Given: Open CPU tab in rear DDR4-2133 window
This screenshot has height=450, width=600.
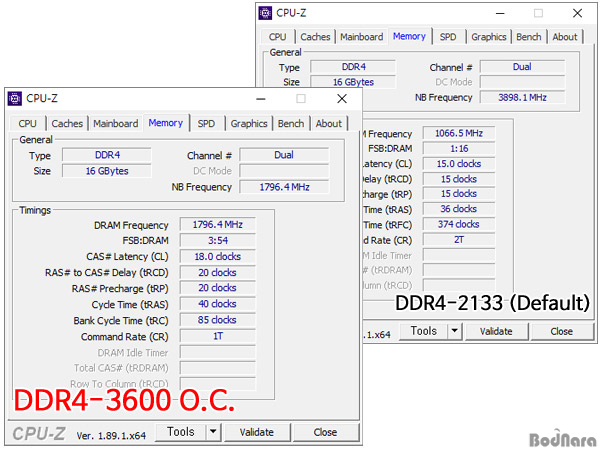Looking at the screenshot, I should (277, 37).
